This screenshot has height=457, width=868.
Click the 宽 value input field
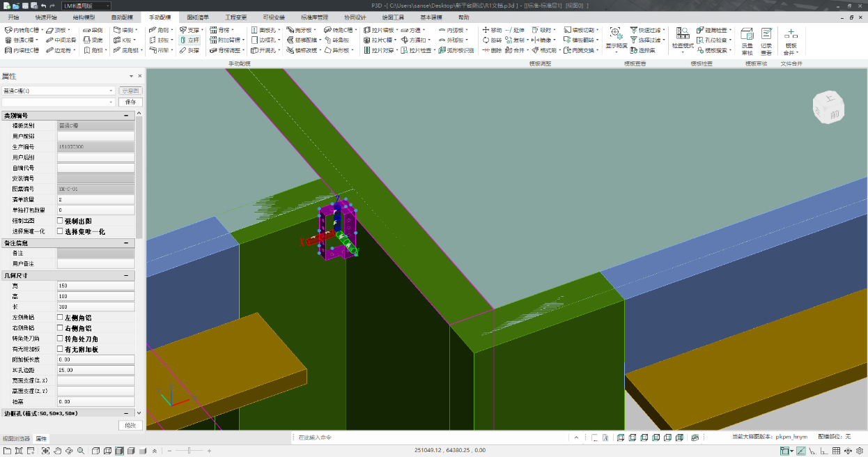tap(95, 286)
